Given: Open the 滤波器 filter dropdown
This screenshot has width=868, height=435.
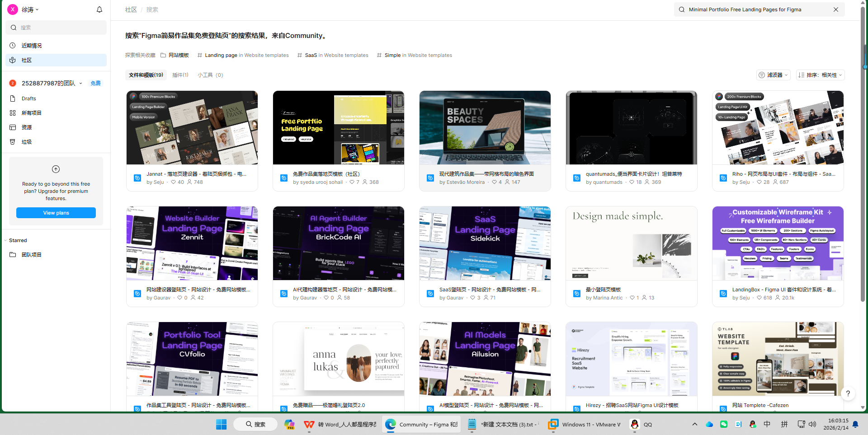Looking at the screenshot, I should click(x=774, y=75).
